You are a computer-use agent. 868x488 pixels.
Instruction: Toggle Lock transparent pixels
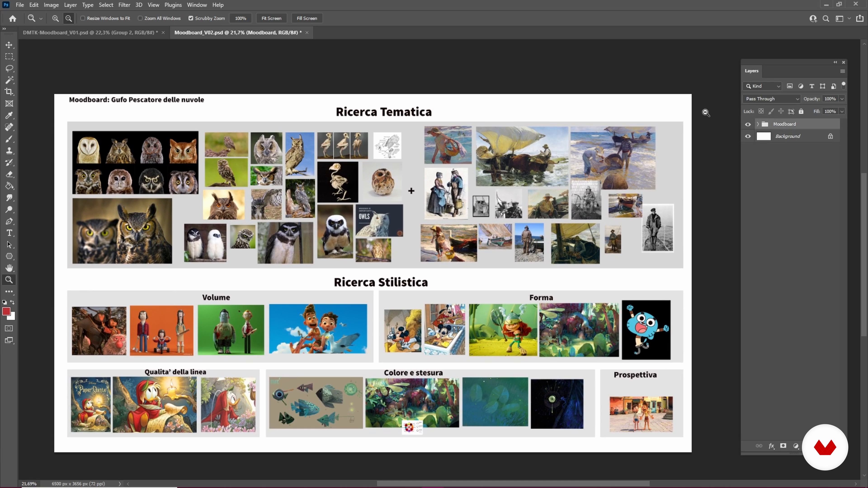pos(761,111)
